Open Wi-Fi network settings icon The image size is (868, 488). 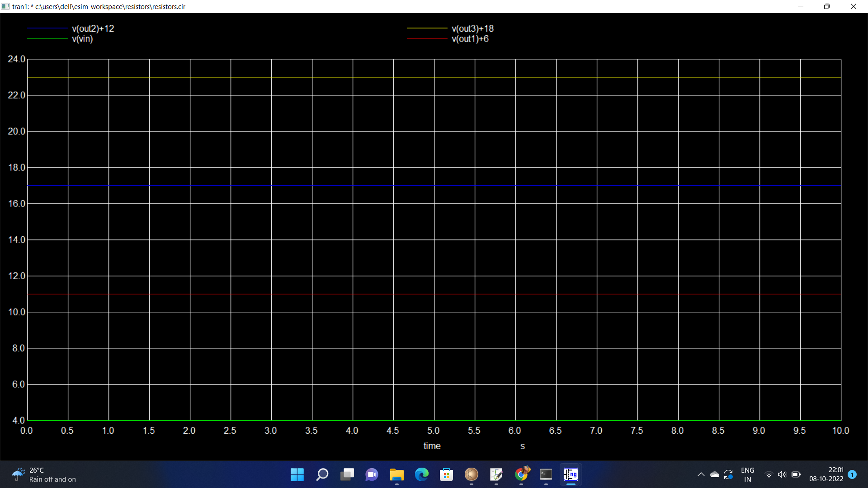pos(769,474)
